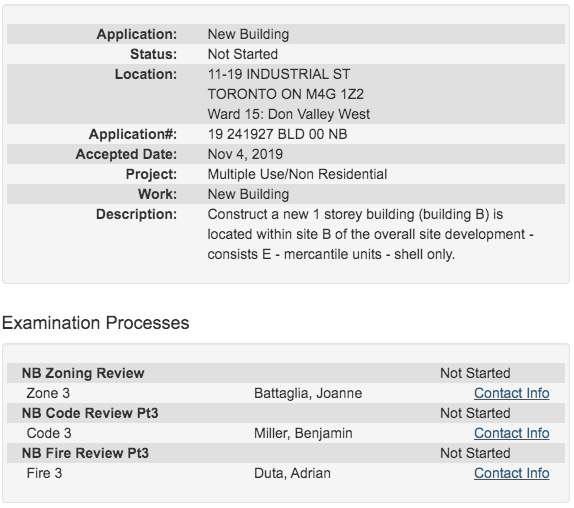
Task: Select the NB Code Review Pt3 heading
Action: [90, 413]
